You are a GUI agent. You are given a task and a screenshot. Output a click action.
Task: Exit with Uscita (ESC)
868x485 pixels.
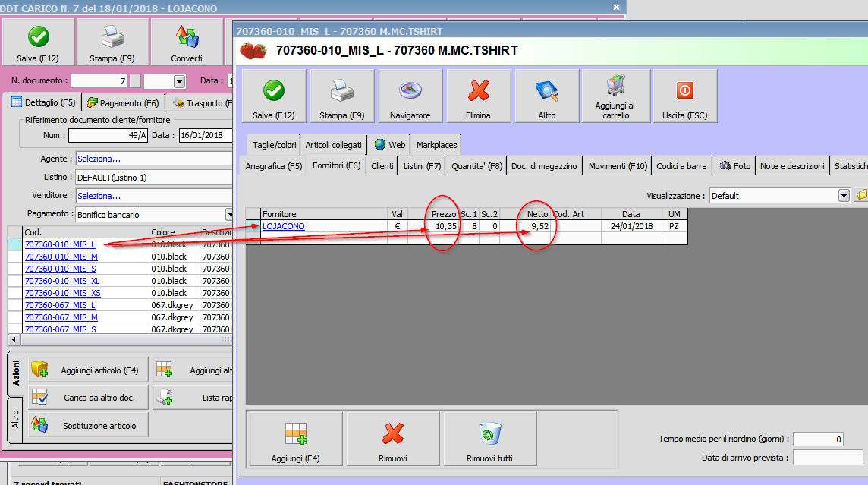(x=685, y=96)
